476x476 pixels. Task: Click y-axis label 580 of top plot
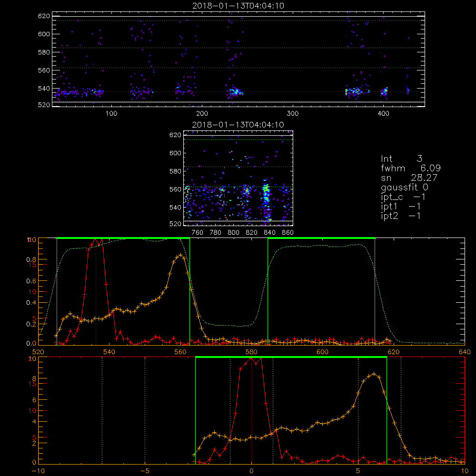coord(44,52)
